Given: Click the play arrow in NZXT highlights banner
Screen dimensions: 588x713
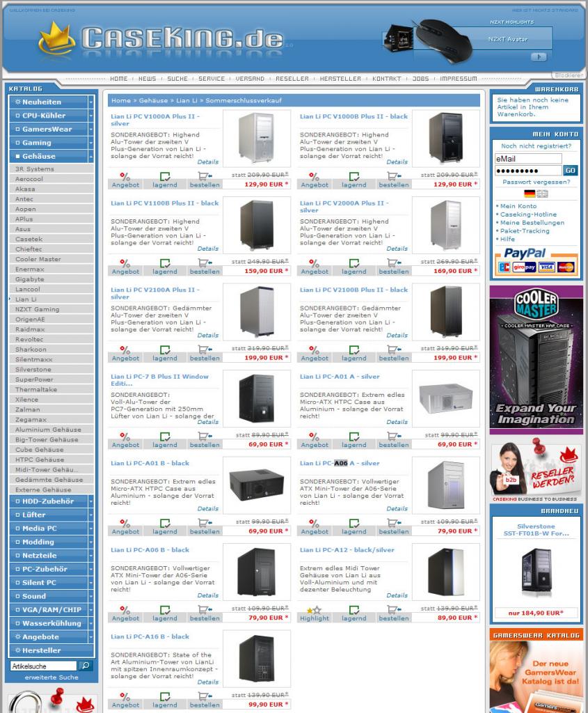Looking at the screenshot, I should coord(539,57).
